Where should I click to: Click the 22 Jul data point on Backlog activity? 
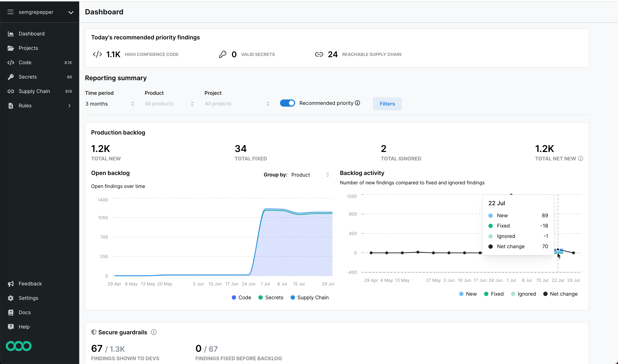pyautogui.click(x=558, y=249)
